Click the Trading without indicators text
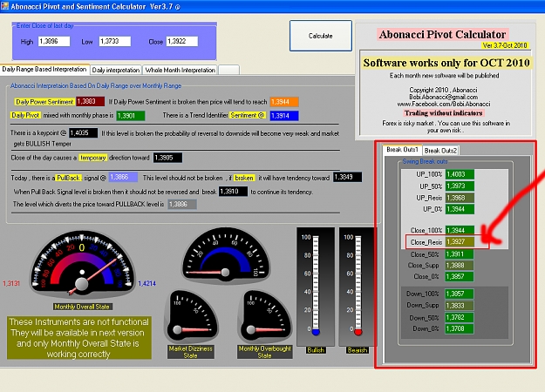Image resolution: width=545 pixels, height=392 pixels. [x=444, y=113]
